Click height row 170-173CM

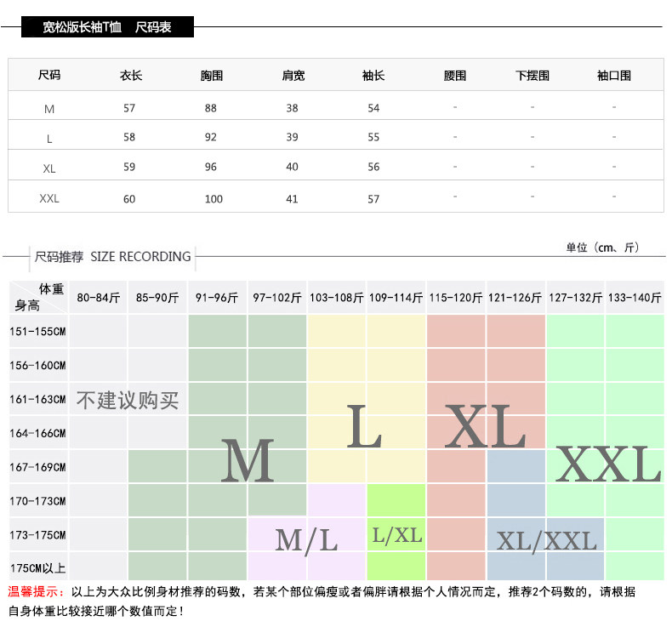click(x=37, y=500)
